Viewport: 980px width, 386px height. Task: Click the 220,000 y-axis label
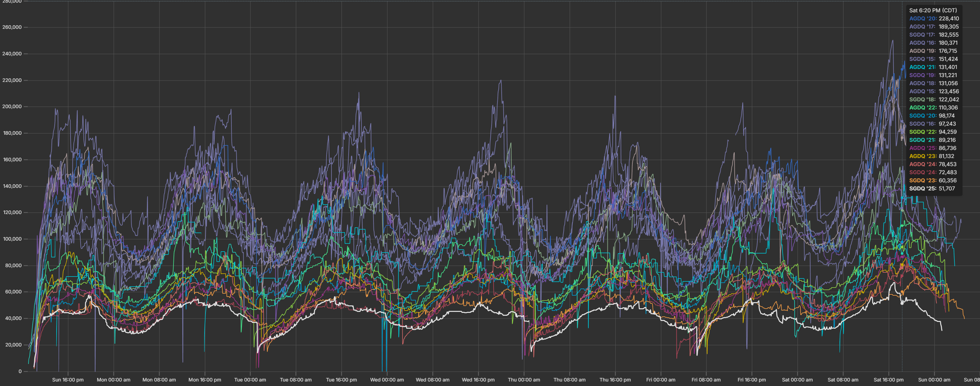[x=12, y=80]
